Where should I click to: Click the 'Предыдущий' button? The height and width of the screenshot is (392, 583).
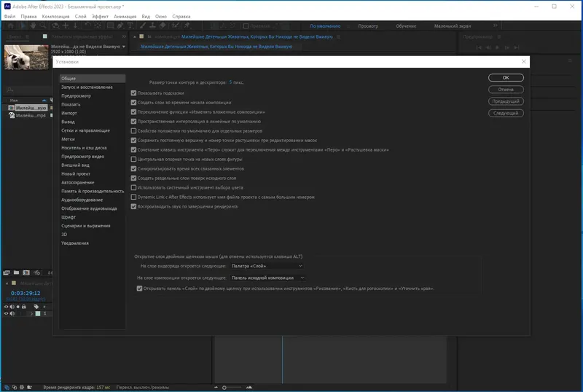click(506, 101)
